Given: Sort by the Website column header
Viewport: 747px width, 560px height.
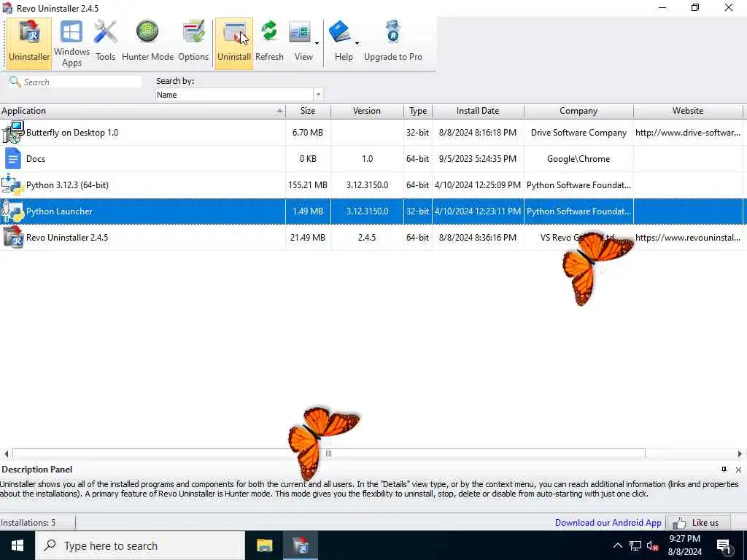Looking at the screenshot, I should pos(688,111).
